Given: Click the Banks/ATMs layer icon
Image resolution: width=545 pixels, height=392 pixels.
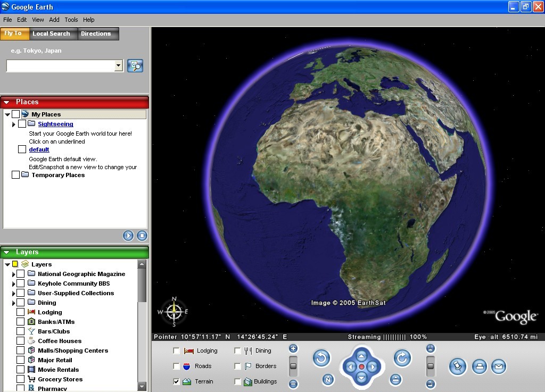Looking at the screenshot, I should (31, 321).
